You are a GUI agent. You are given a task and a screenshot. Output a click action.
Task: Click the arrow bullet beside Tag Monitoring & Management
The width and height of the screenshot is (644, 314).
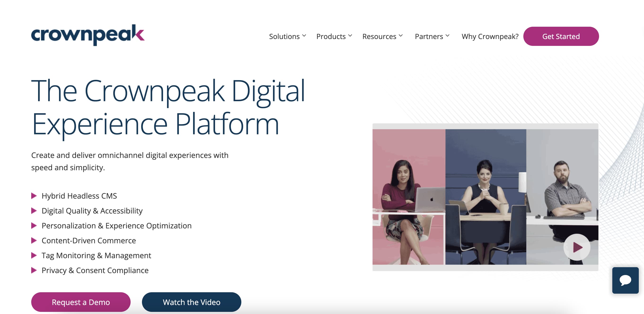(x=34, y=256)
